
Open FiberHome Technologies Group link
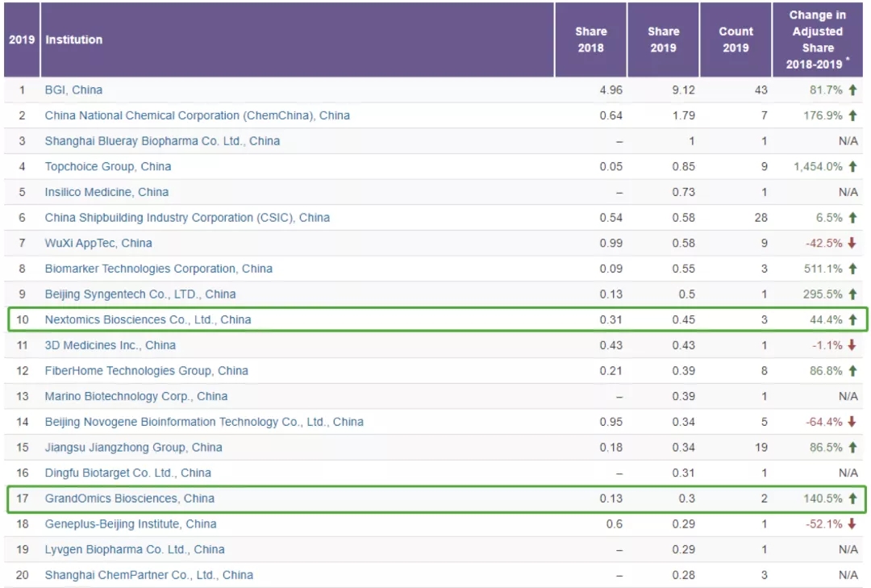tap(146, 371)
